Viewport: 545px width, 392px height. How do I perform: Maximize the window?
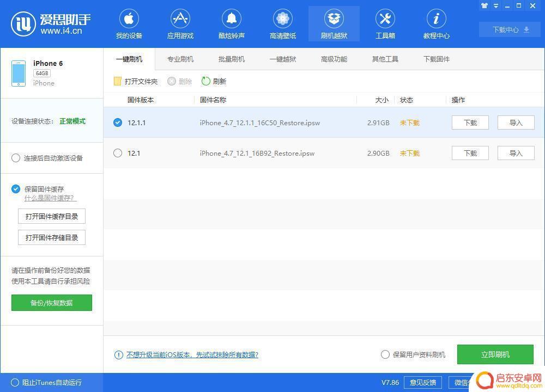(x=519, y=5)
